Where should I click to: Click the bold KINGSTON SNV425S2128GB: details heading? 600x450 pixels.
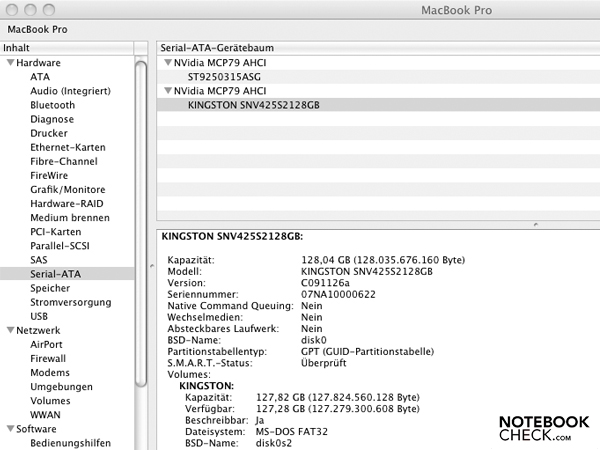click(232, 236)
